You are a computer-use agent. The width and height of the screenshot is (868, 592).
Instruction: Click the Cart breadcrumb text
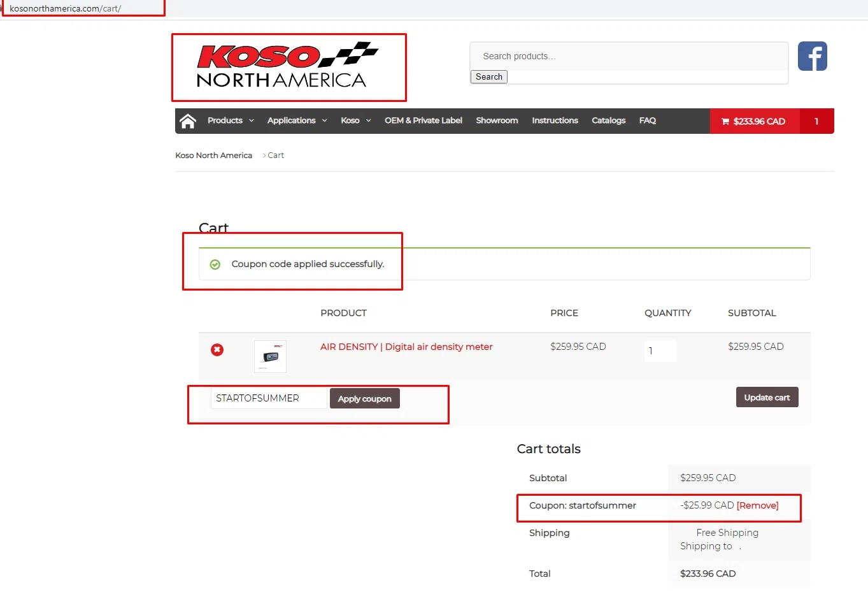(276, 155)
